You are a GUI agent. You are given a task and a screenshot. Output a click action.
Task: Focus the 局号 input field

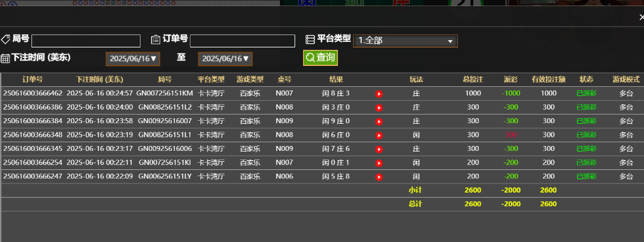tap(86, 41)
